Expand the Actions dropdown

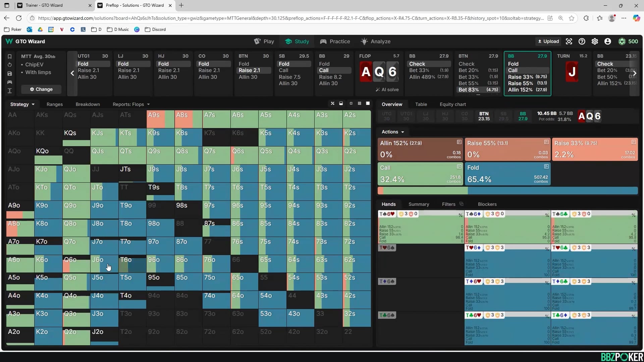click(x=392, y=132)
